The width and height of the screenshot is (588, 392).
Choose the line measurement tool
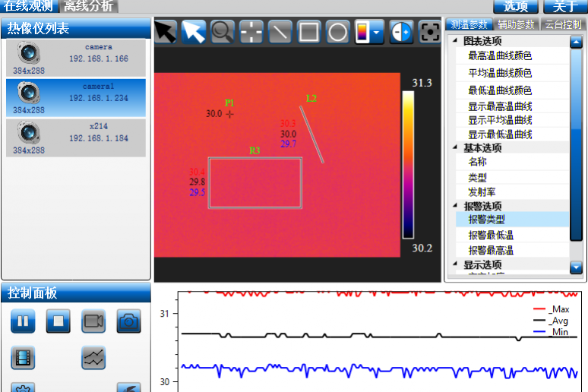coord(280,32)
